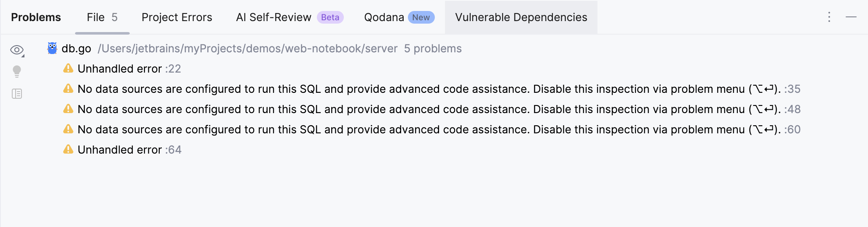The width and height of the screenshot is (868, 227).
Task: Select the Vulnerable Dependencies tab
Action: point(521,17)
